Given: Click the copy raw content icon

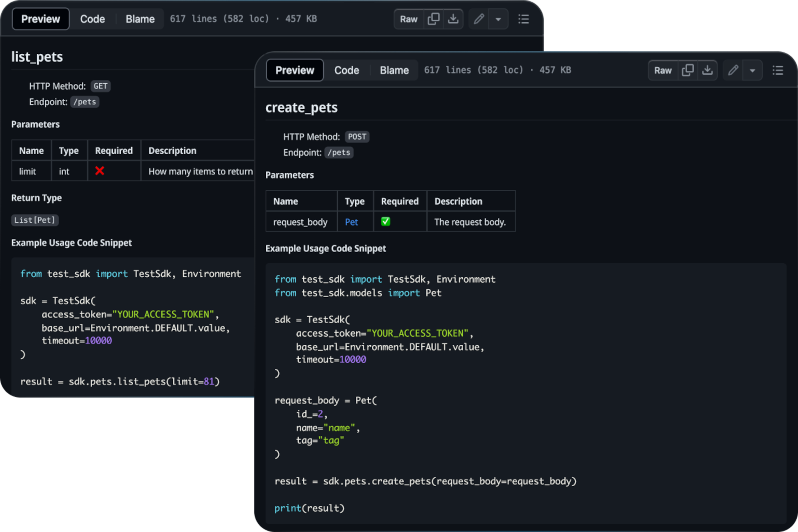Looking at the screenshot, I should coord(688,71).
